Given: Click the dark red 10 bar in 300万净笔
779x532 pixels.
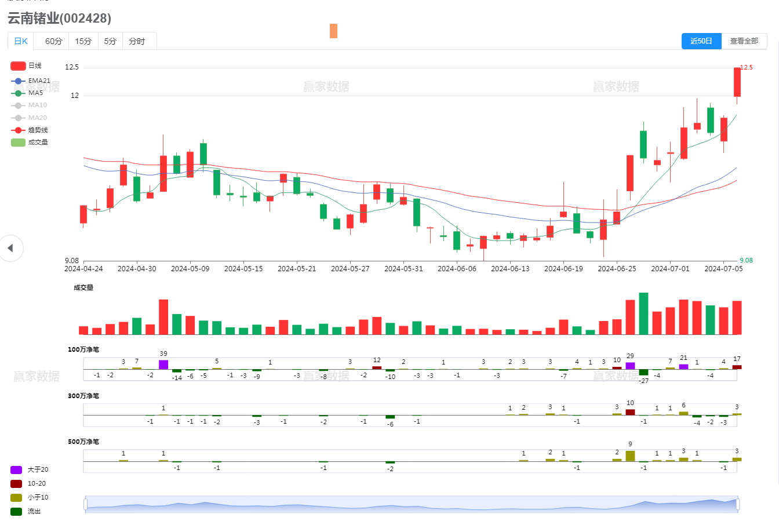Looking at the screenshot, I should (630, 412).
